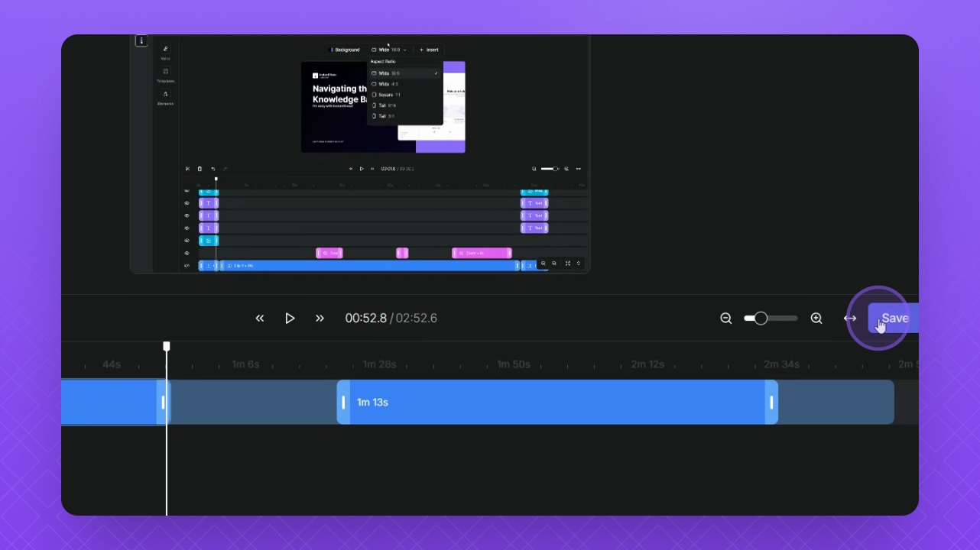Click the scissors split icon in the preview

point(188,169)
